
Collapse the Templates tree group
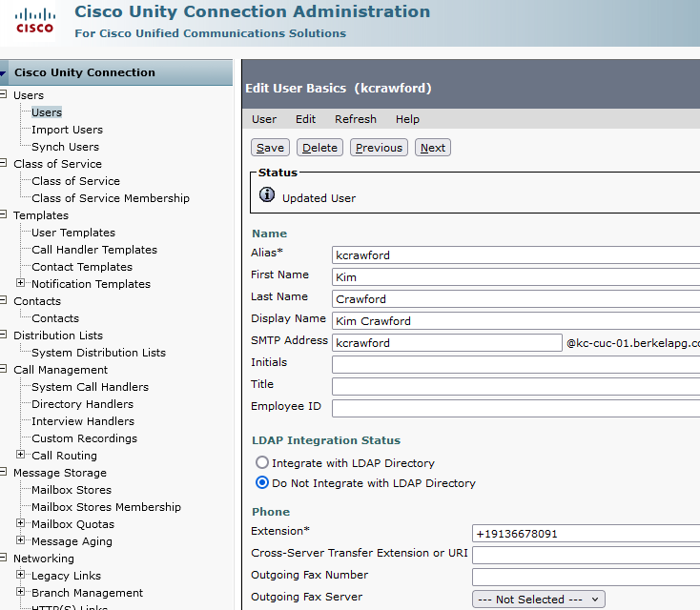point(3,214)
